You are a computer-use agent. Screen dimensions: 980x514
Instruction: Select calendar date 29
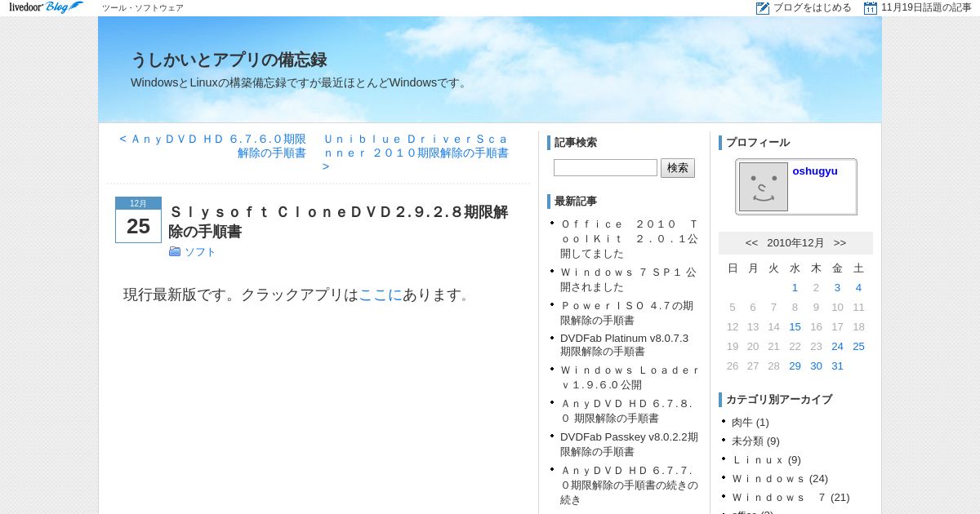pos(795,366)
